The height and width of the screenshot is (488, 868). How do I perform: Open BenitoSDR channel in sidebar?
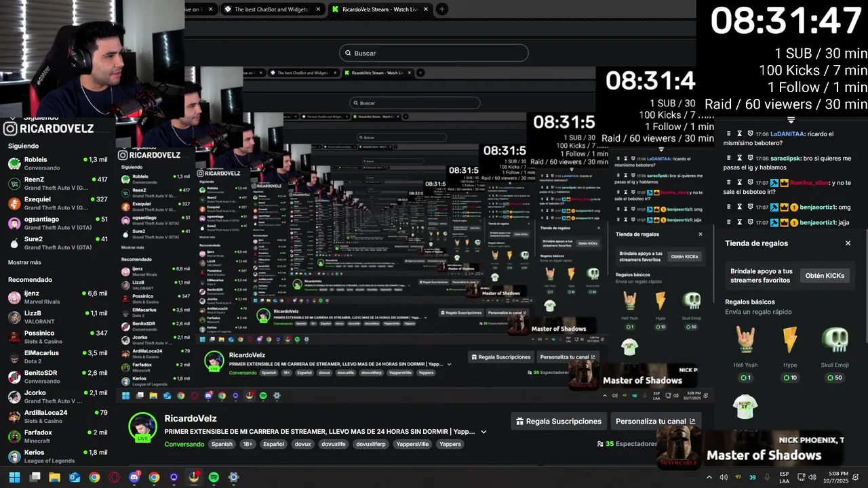pos(58,377)
